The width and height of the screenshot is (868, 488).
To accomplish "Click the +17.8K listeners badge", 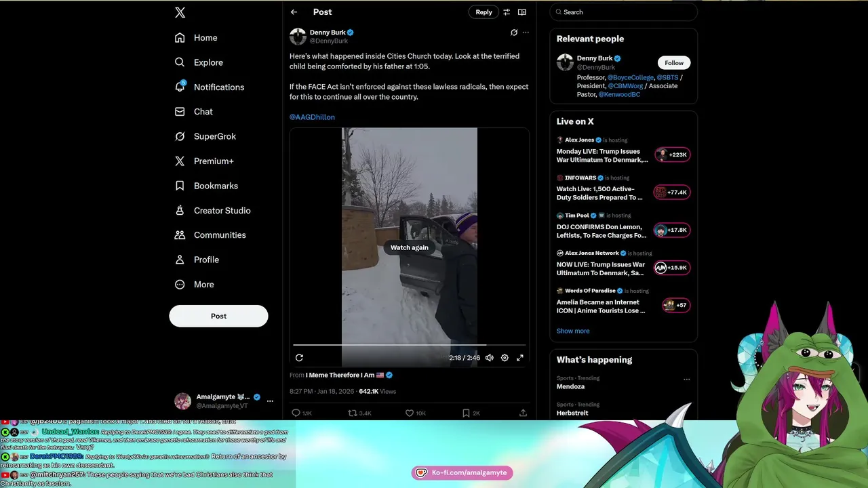I will coord(672,230).
